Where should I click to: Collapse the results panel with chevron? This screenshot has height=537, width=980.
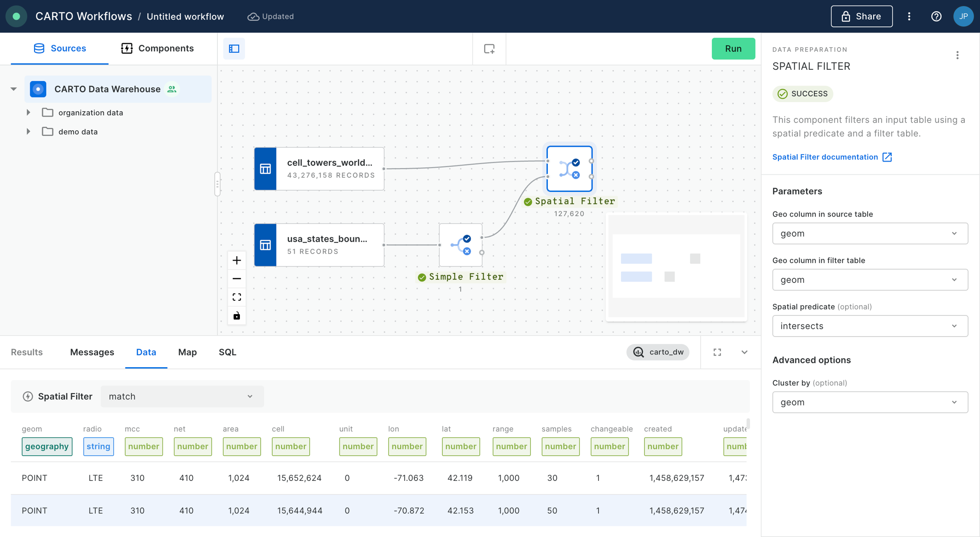[744, 352]
